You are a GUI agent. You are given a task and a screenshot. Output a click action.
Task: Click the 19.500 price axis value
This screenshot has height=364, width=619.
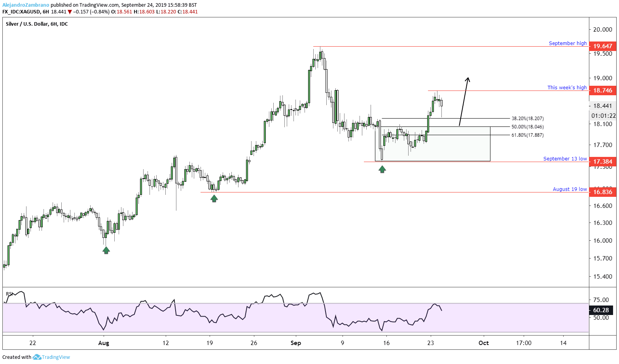(x=602, y=54)
